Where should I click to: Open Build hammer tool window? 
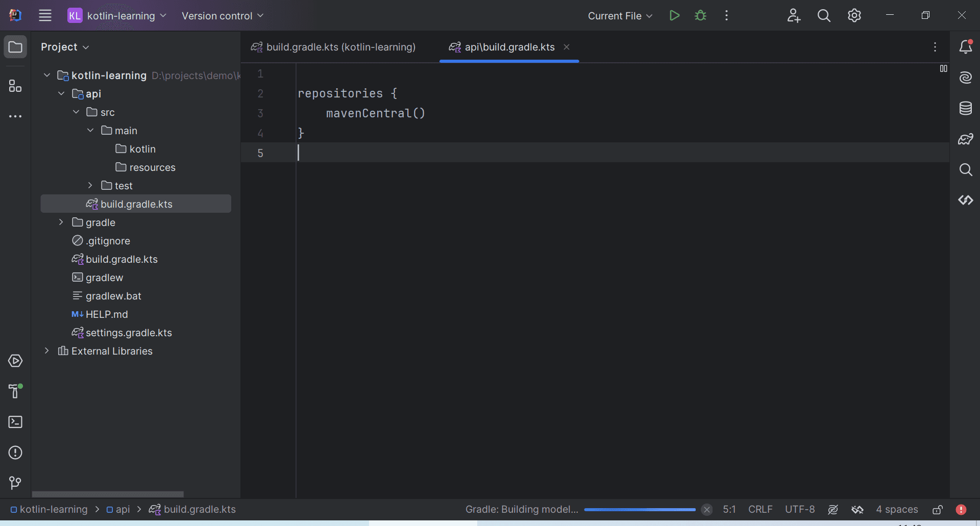15,391
